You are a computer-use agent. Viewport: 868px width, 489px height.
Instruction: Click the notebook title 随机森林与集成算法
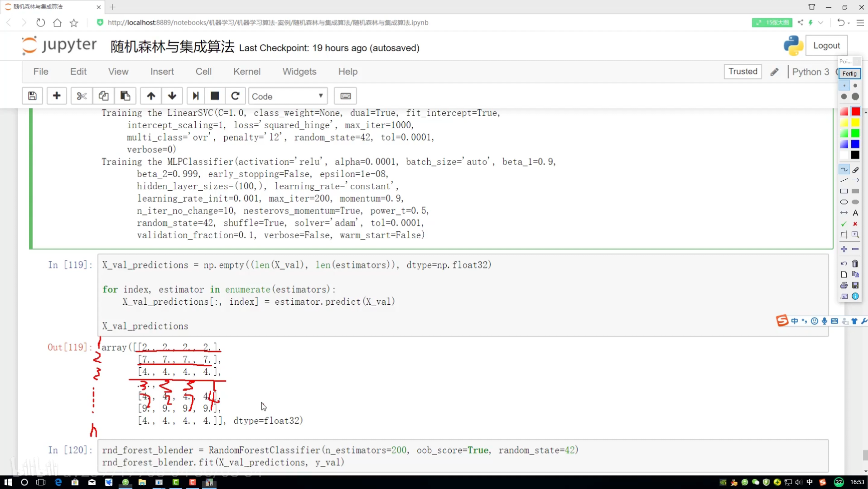tap(173, 47)
